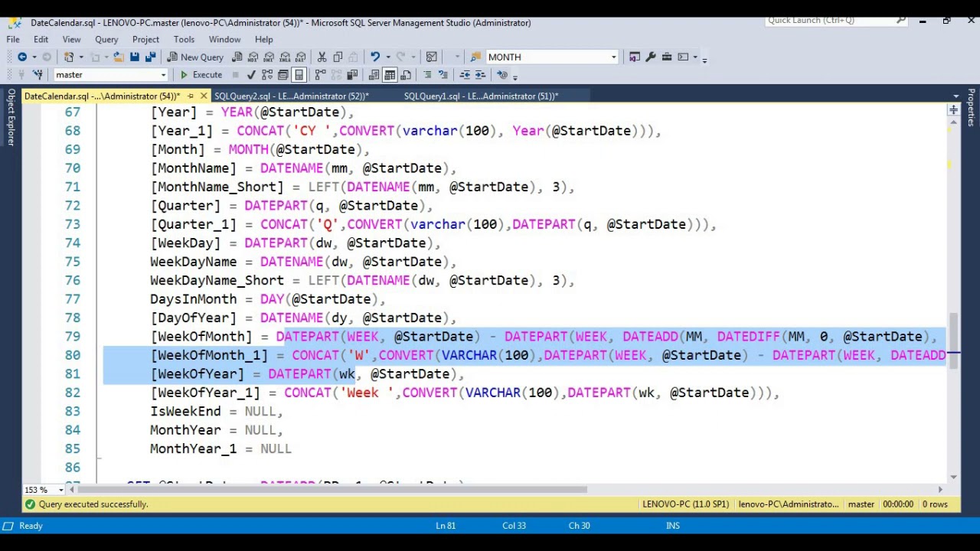Open the Properties side panel
Image resolution: width=980 pixels, height=551 pixels.
pyautogui.click(x=971, y=108)
